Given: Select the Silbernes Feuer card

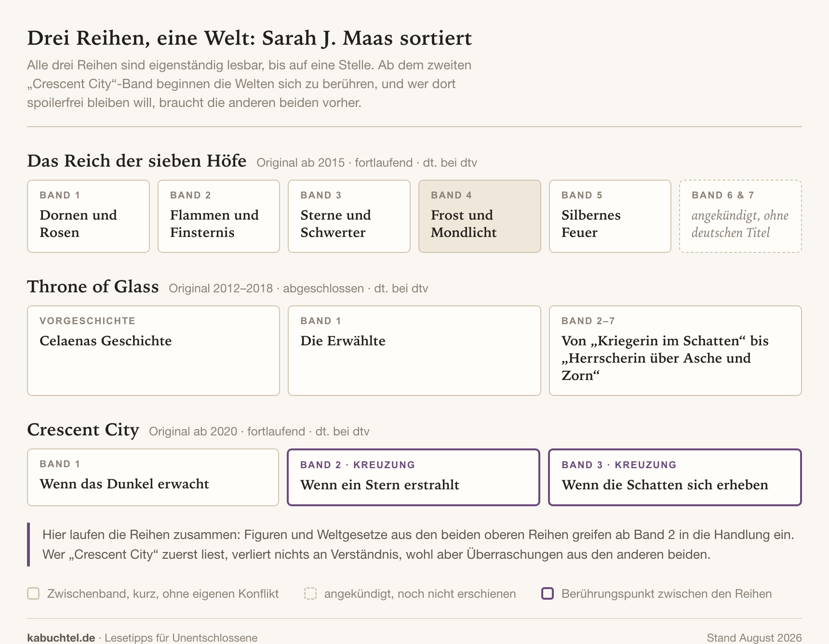Looking at the screenshot, I should 610,216.
